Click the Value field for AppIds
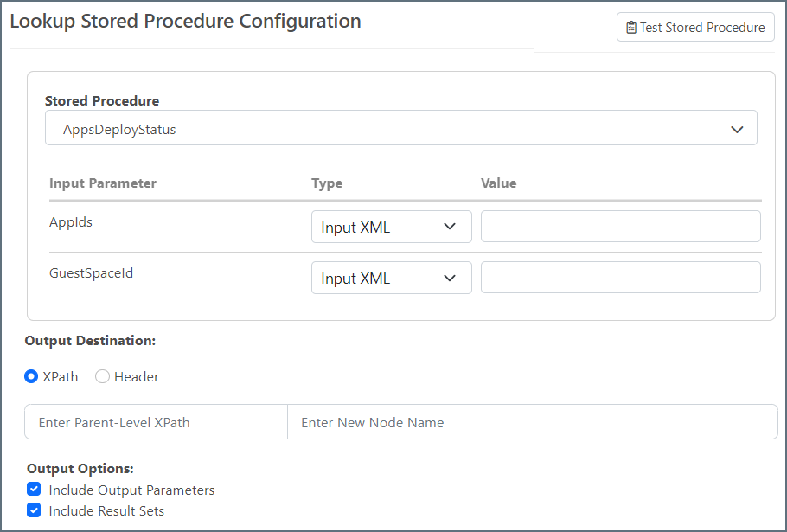 [x=620, y=227]
